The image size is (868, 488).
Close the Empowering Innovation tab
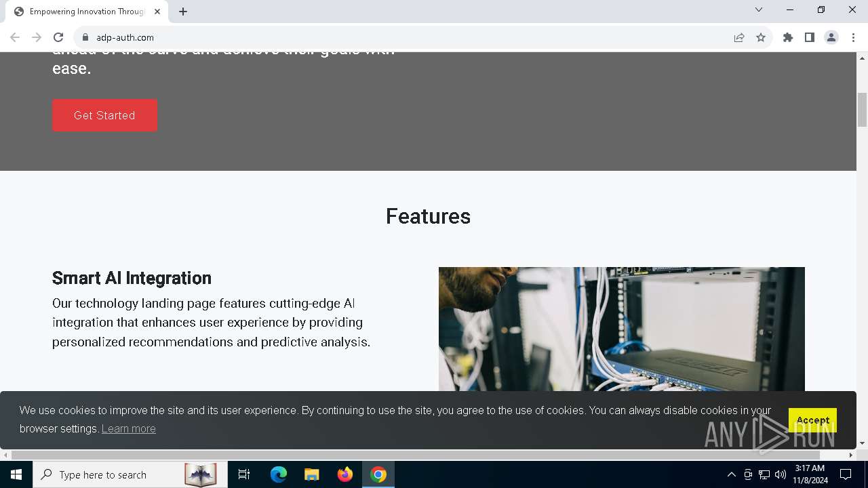(x=157, y=12)
